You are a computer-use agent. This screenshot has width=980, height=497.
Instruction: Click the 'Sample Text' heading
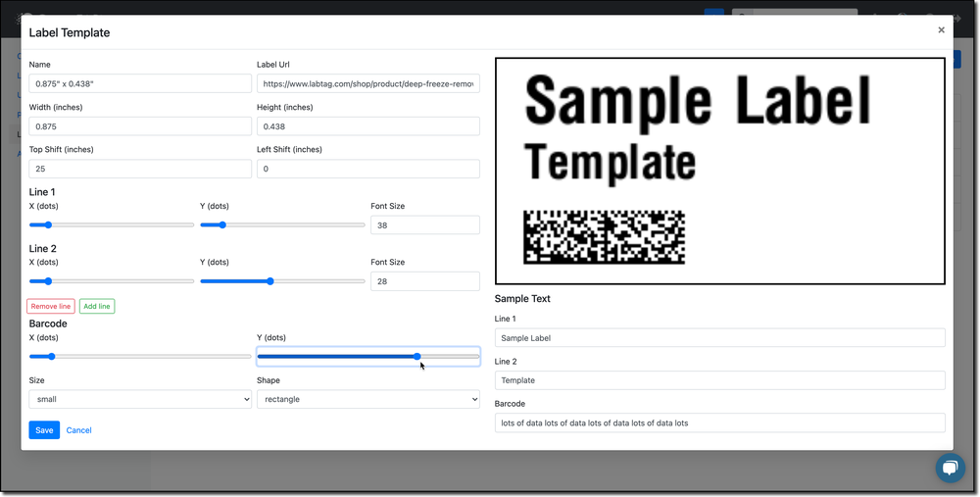click(522, 299)
